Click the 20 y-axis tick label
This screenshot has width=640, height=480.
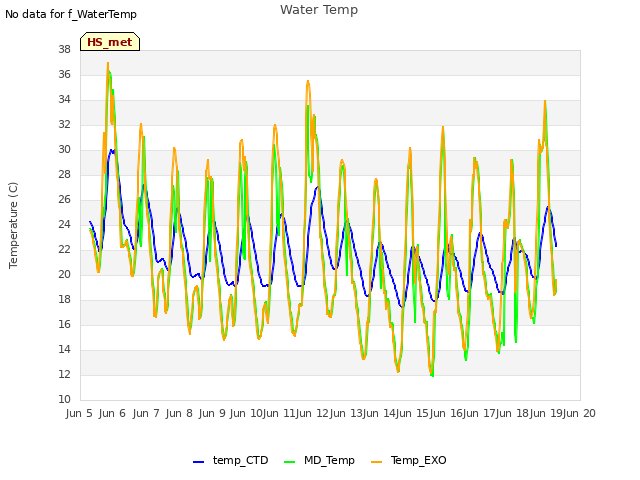tap(64, 275)
